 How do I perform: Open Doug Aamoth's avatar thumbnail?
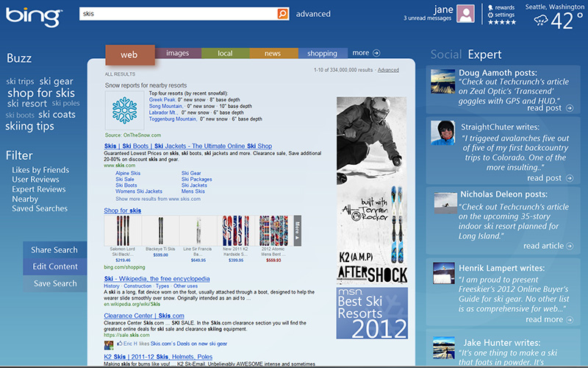[443, 81]
